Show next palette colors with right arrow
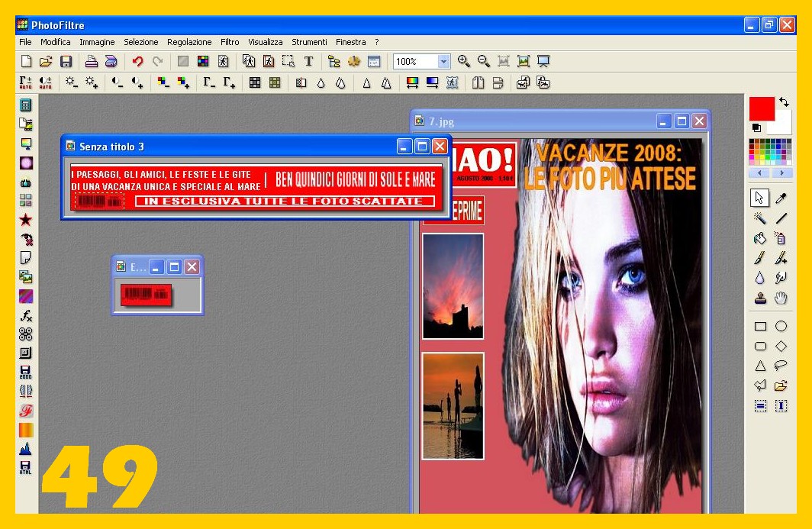 (x=781, y=173)
